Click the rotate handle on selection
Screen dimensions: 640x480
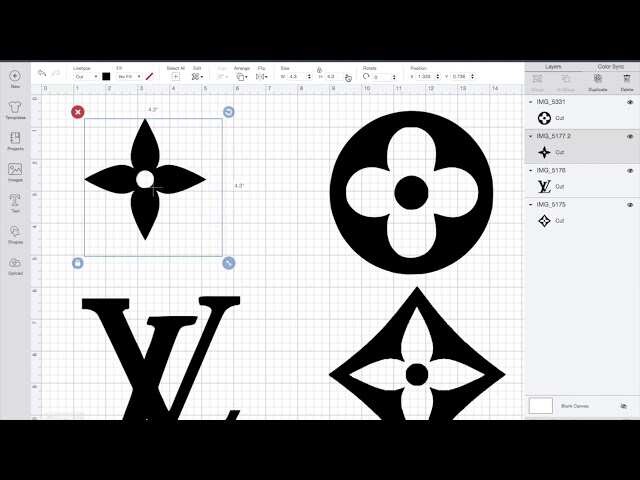[x=229, y=112]
